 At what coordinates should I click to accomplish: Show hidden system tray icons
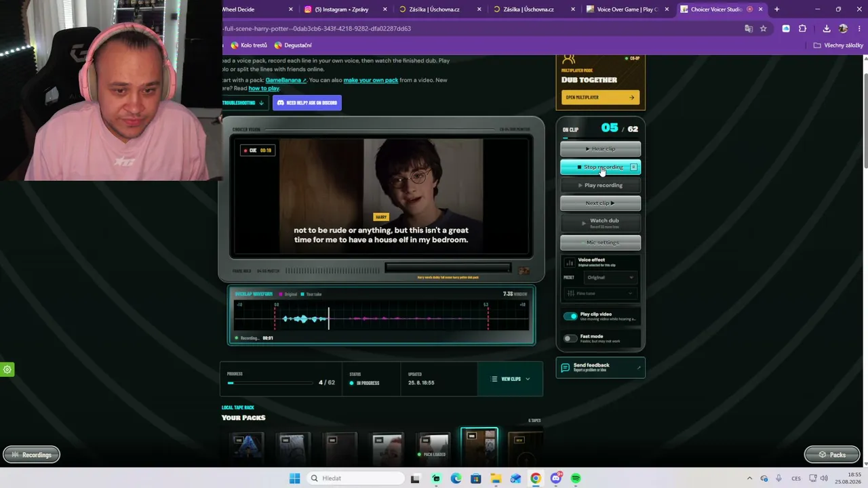click(749, 479)
